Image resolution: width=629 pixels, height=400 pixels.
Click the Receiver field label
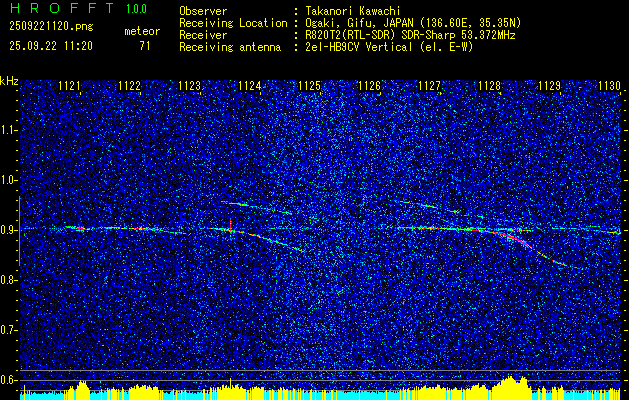coord(203,35)
